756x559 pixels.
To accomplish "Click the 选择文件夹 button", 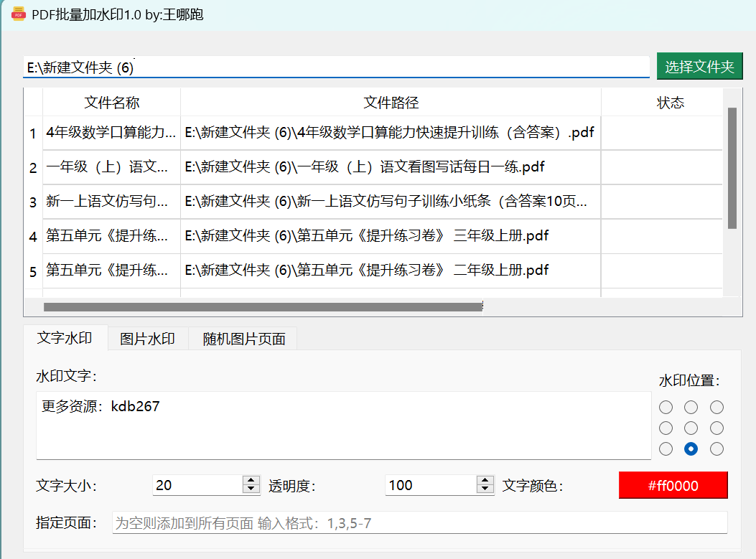I will (699, 67).
